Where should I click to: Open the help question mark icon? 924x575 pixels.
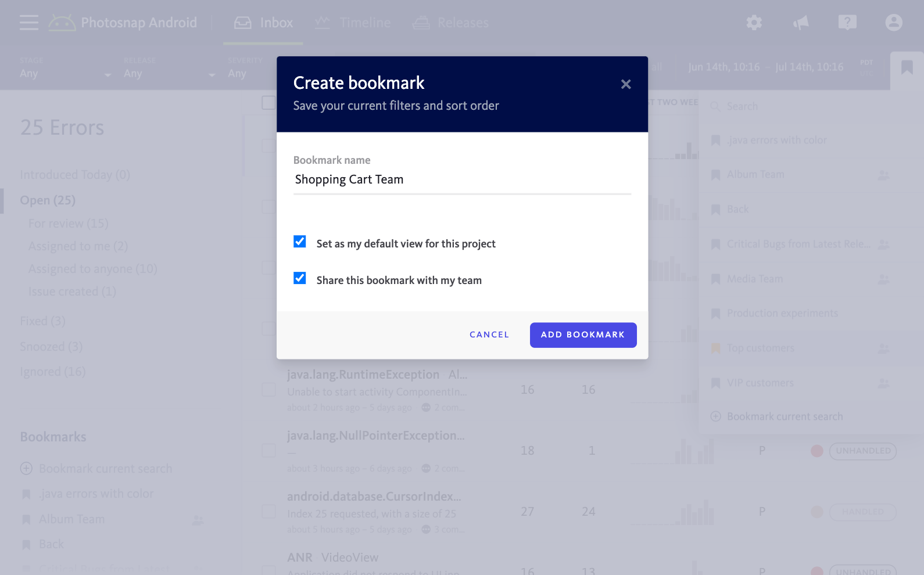(x=847, y=23)
